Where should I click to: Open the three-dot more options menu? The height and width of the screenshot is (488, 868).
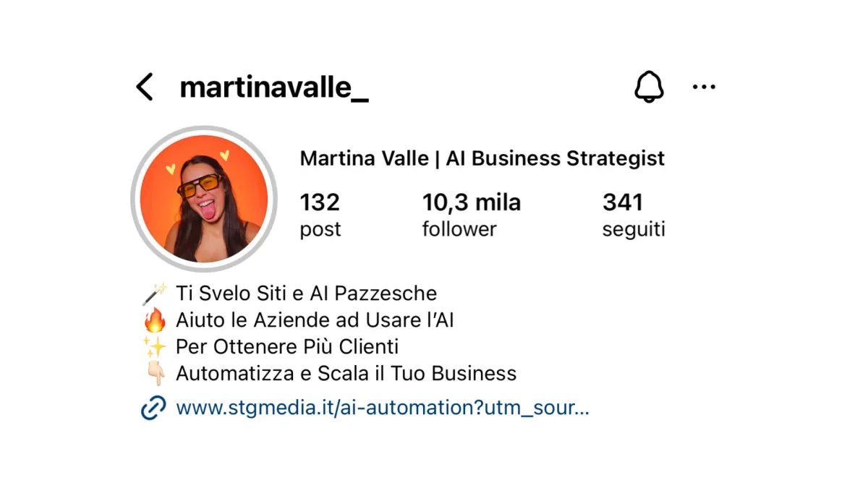coord(704,87)
